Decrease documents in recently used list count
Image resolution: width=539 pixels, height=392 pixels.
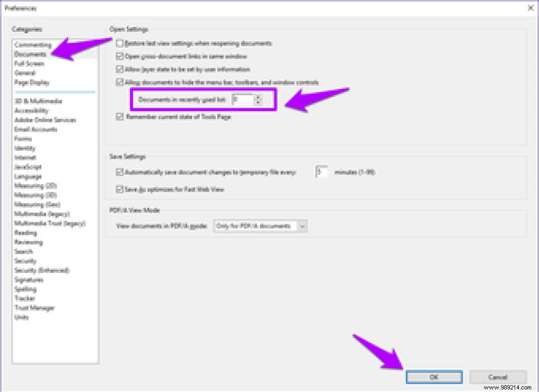pos(257,102)
